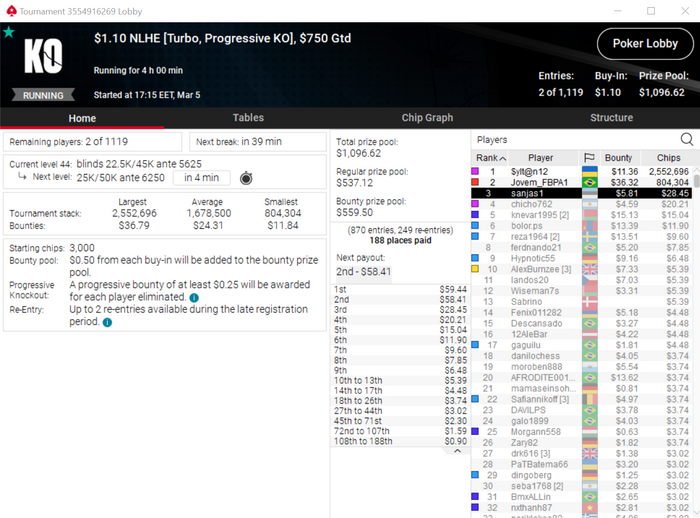Click drk616's UK flag icon
The height and width of the screenshot is (518, 700).
tap(590, 454)
